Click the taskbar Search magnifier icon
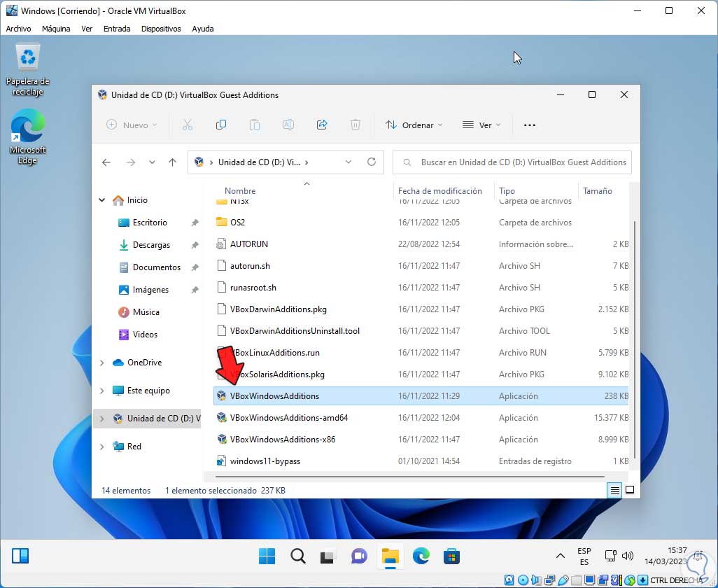Screen dimensions: 718x588 pos(297,556)
